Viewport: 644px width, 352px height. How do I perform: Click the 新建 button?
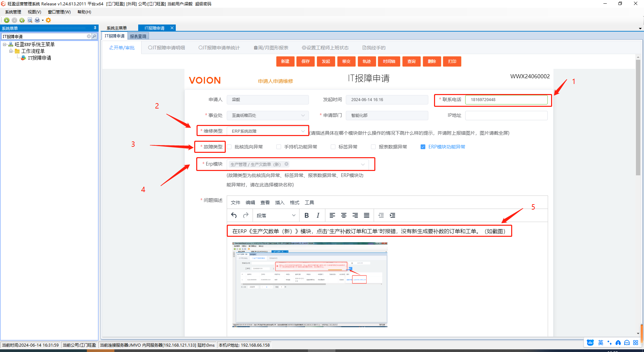click(x=285, y=61)
